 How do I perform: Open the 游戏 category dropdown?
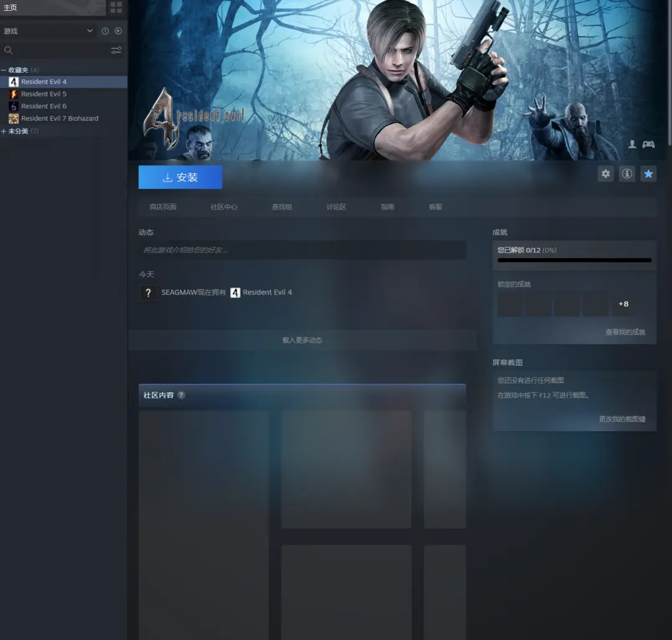tap(49, 31)
